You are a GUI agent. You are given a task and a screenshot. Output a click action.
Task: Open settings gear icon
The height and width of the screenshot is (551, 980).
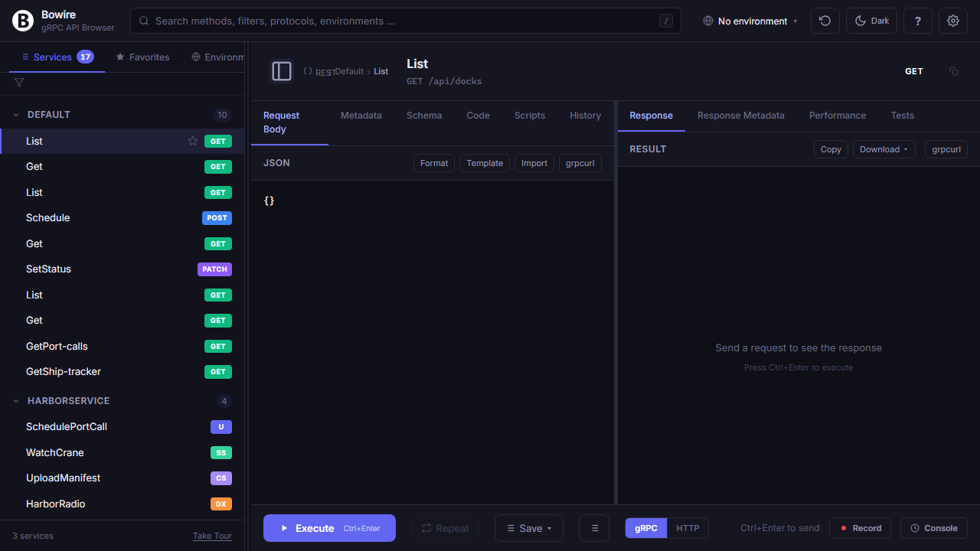(953, 21)
